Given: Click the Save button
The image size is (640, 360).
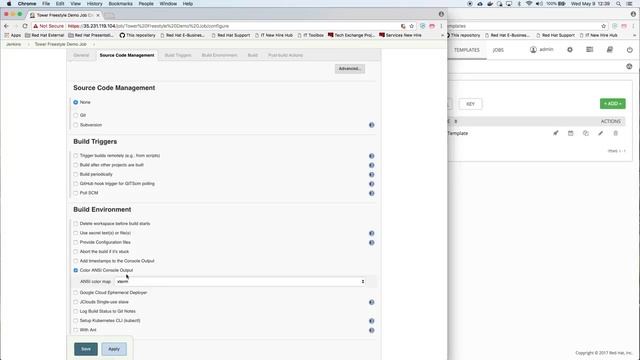Looking at the screenshot, I should click(86, 349).
